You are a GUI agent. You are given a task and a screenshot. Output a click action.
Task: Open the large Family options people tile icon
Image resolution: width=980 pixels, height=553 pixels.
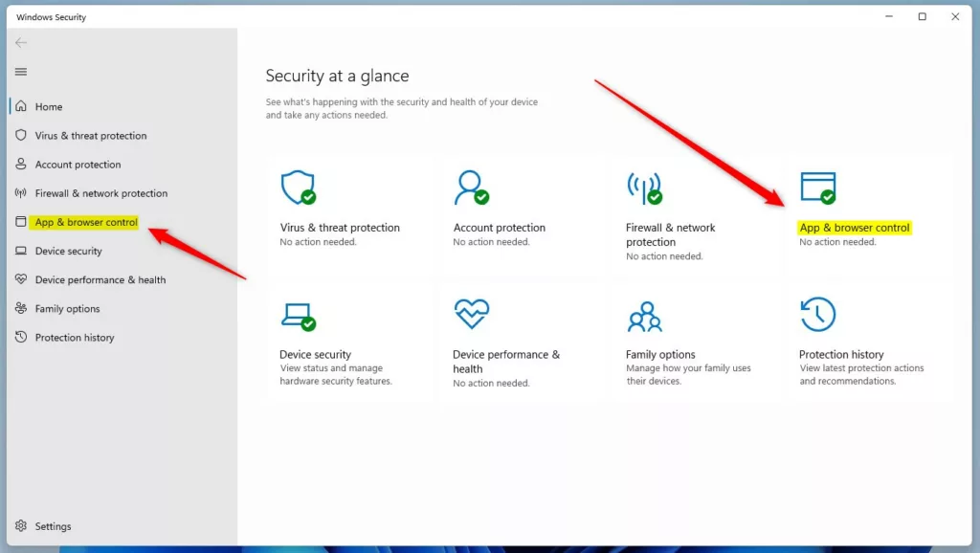644,316
